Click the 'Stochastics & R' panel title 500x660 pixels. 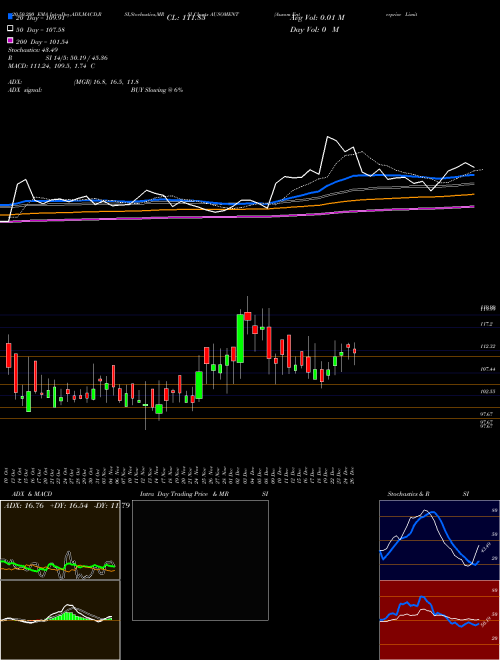(408, 494)
